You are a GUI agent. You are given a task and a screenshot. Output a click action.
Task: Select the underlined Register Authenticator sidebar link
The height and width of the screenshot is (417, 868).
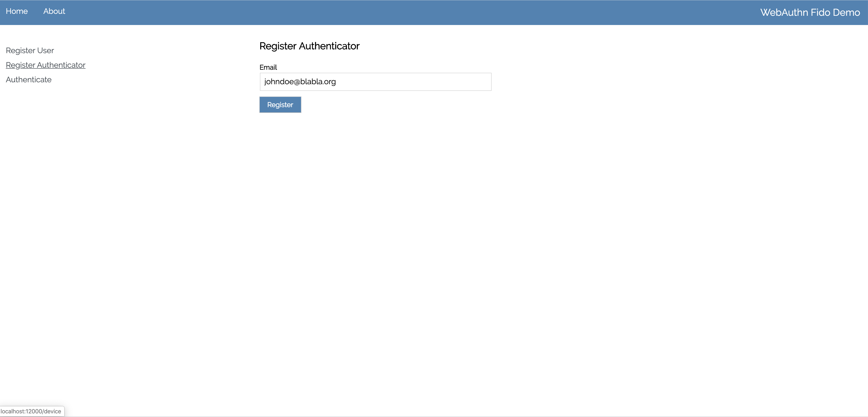tap(45, 65)
